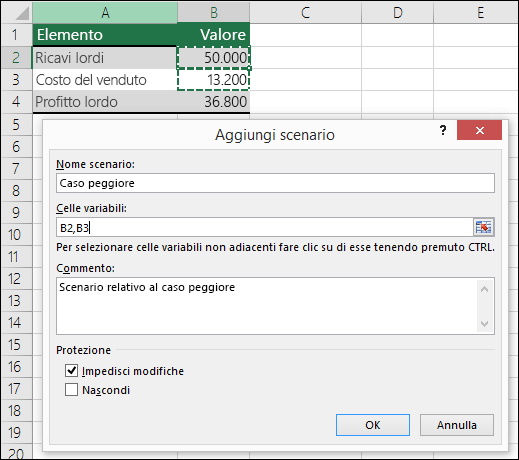Click the Elemento header cell
Screen dimensions: 519x460
[x=105, y=35]
